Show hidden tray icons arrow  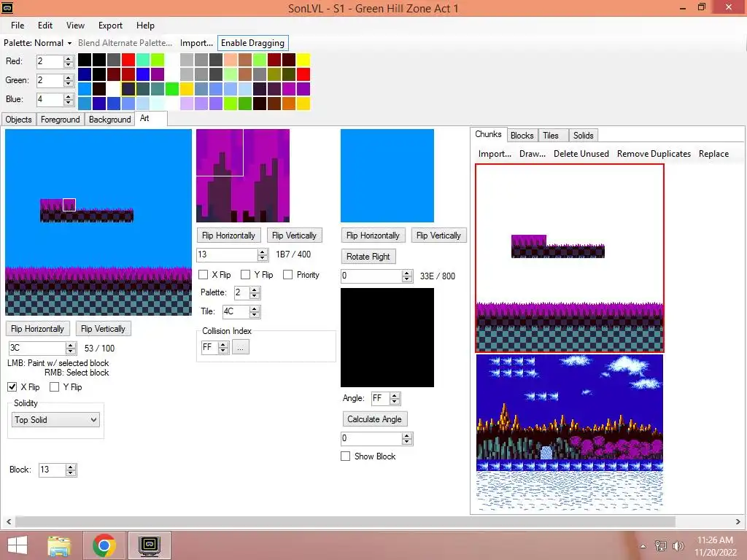643,546
